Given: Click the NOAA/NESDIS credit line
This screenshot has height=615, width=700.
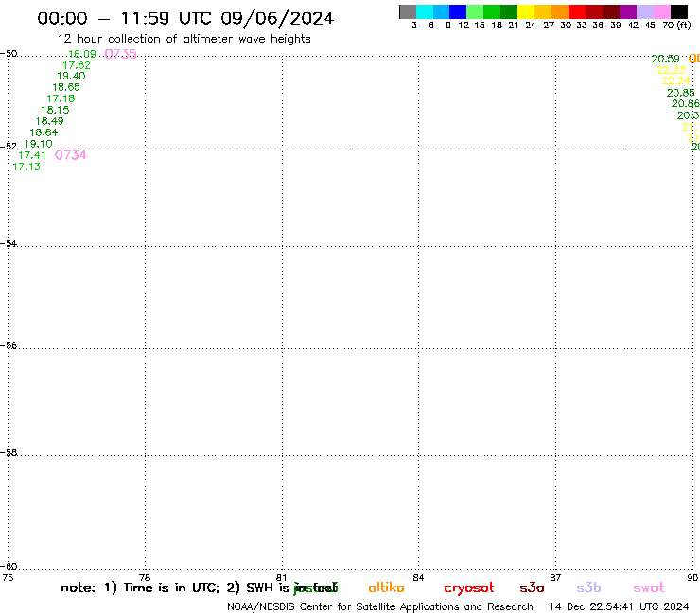Looking at the screenshot, I should [x=380, y=607].
